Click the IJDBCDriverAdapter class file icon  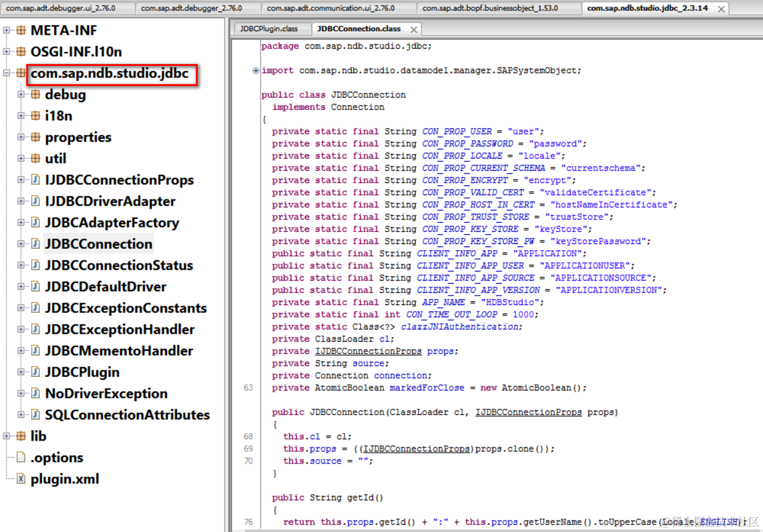35,201
